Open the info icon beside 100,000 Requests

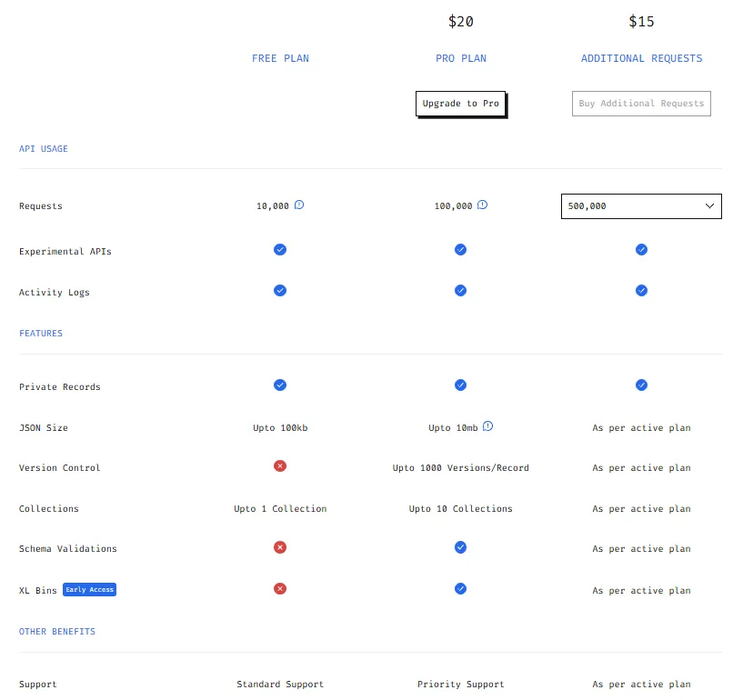point(483,205)
